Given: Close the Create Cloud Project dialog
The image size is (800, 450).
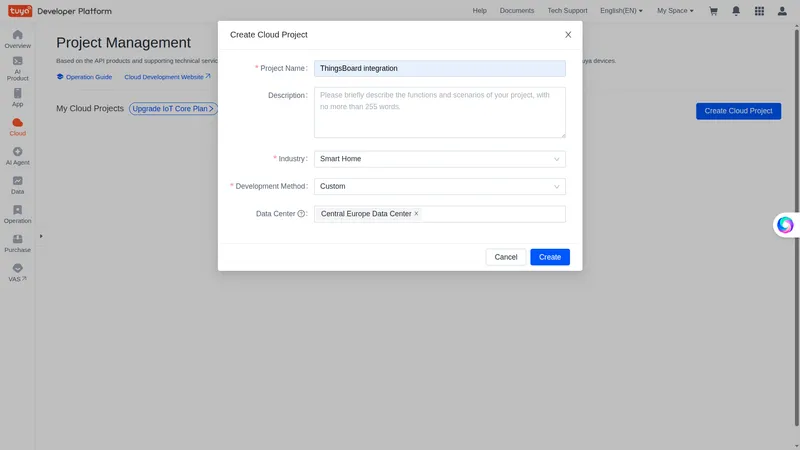Looking at the screenshot, I should (568, 35).
